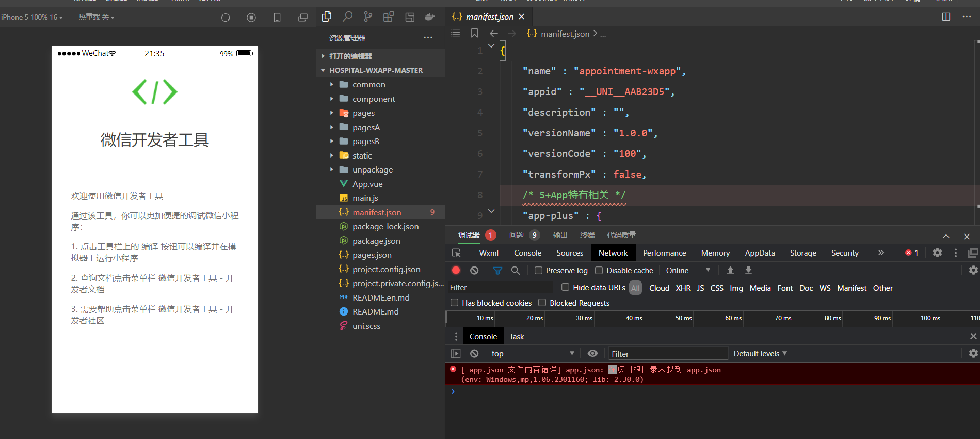Close the manifest.json editor tab
This screenshot has width=980, height=439.
click(522, 17)
